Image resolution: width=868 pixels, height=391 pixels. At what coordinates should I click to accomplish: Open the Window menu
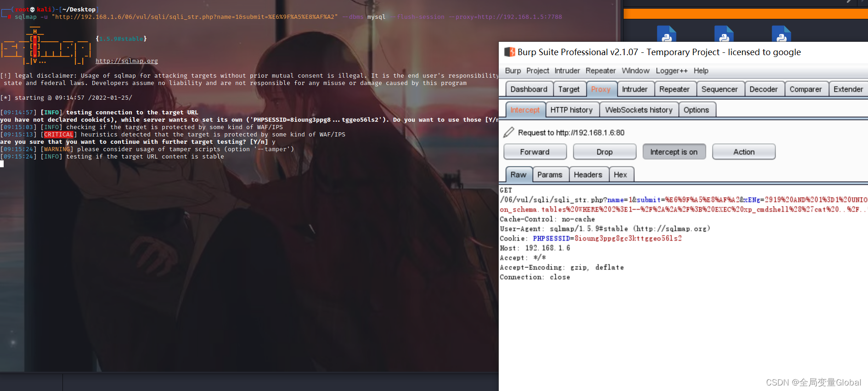[x=636, y=71]
